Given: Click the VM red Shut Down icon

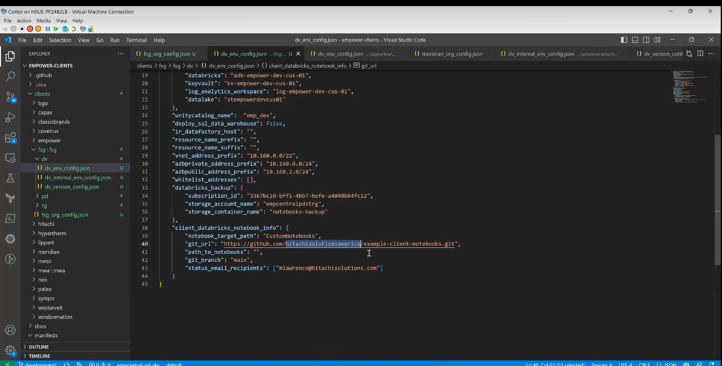Looking at the screenshot, I should 30,29.
